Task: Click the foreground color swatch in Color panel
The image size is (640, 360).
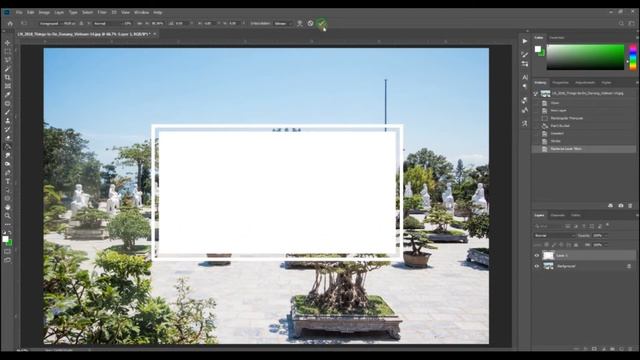Action: (538, 49)
